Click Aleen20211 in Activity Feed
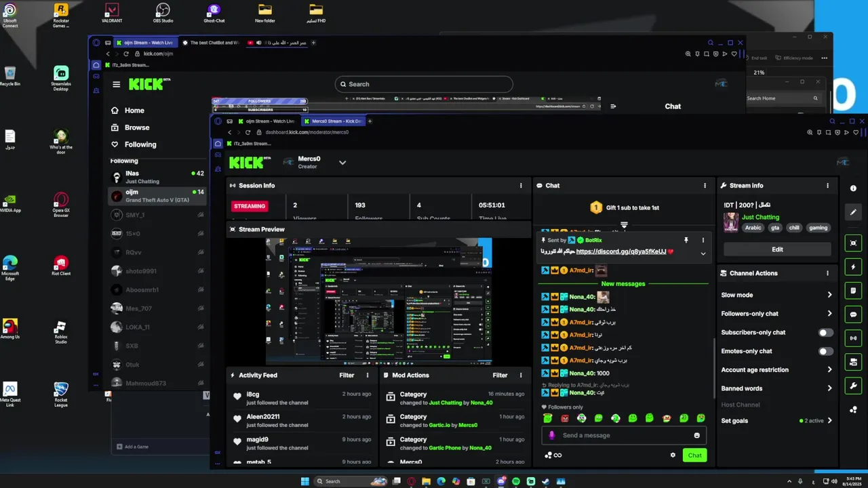Screen dimensions: 868x488 [262, 417]
